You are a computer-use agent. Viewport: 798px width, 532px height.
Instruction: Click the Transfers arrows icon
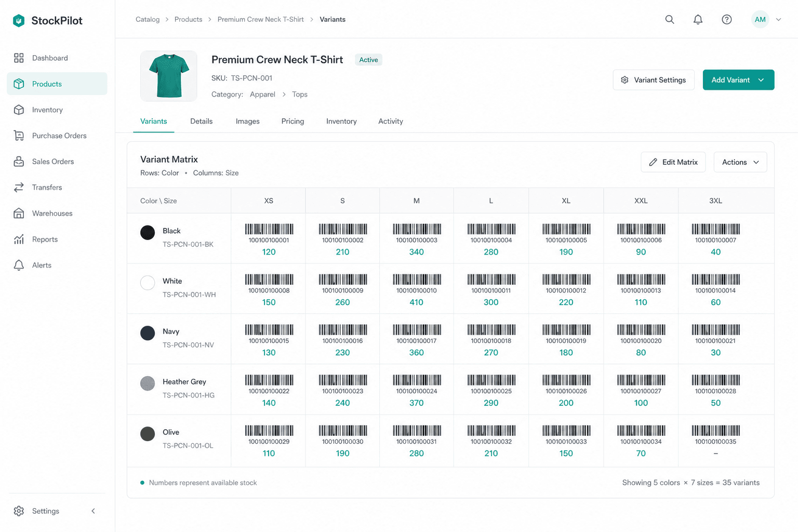coord(19,188)
